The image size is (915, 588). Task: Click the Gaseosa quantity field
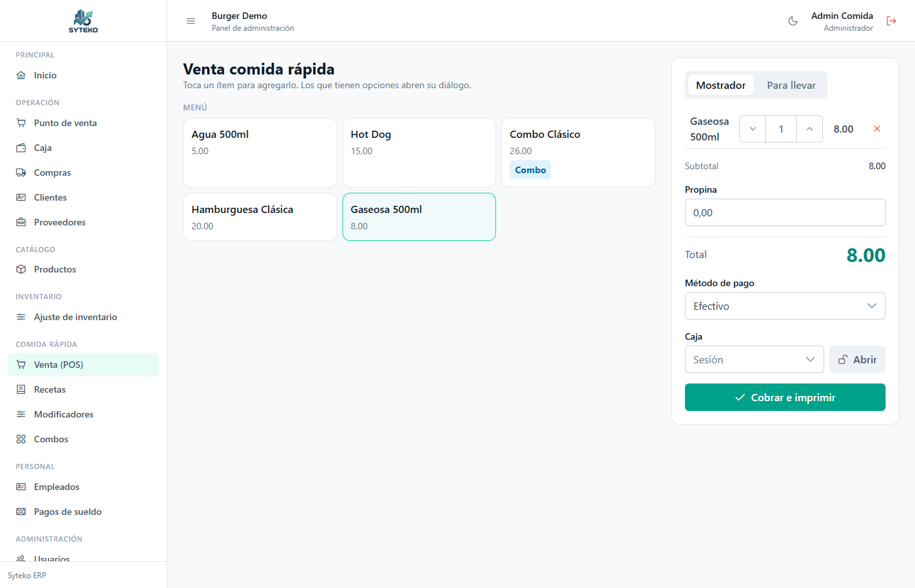[781, 129]
